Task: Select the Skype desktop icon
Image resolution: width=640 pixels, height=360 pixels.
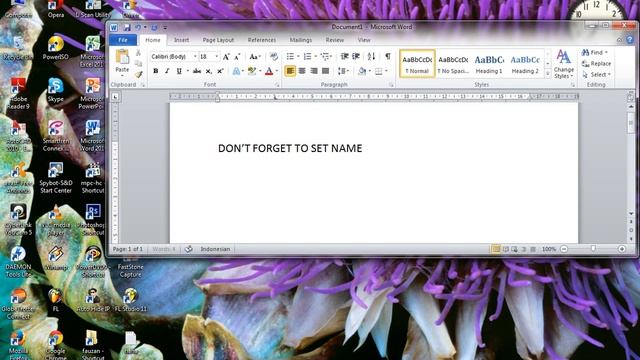Action: tap(56, 90)
